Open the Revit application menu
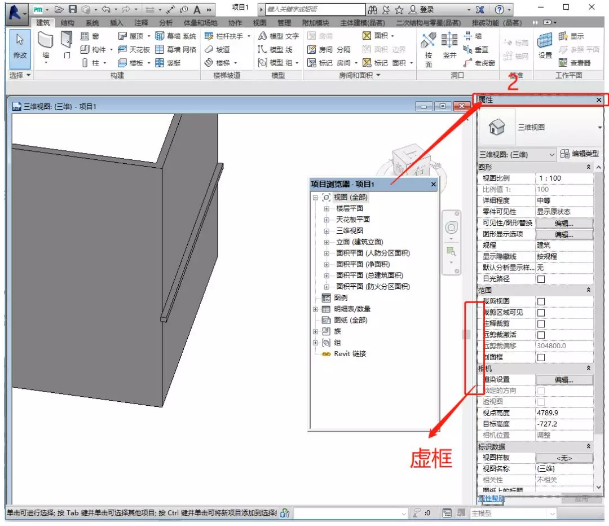This screenshot has height=526, width=609. point(16,12)
